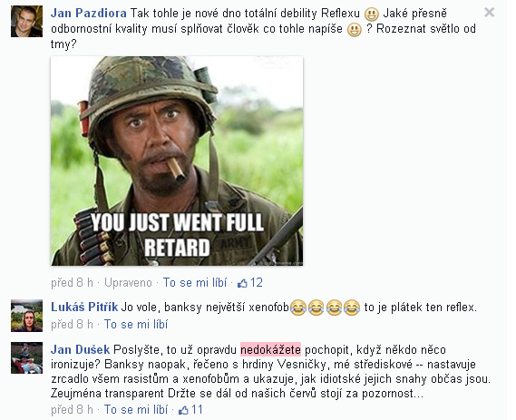Click the thumbs-up icon with 11 likes
Image resolution: width=516 pixels, height=420 pixels.
183,410
